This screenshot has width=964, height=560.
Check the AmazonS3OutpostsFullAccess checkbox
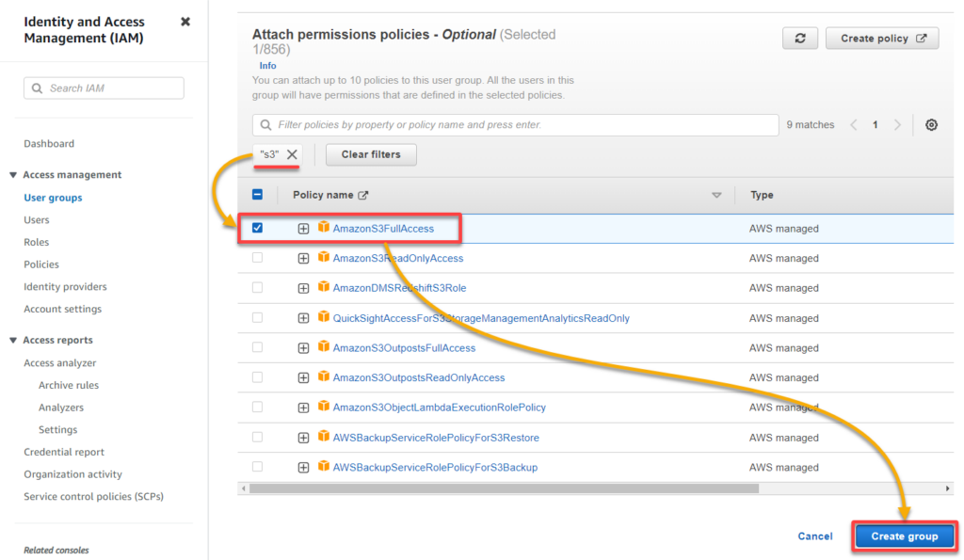[258, 347]
